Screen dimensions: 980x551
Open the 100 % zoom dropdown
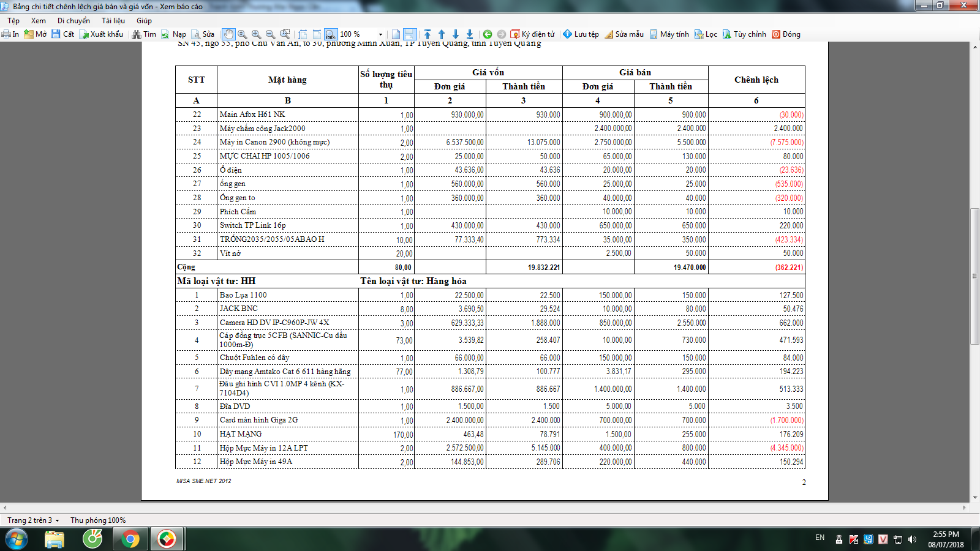point(380,34)
